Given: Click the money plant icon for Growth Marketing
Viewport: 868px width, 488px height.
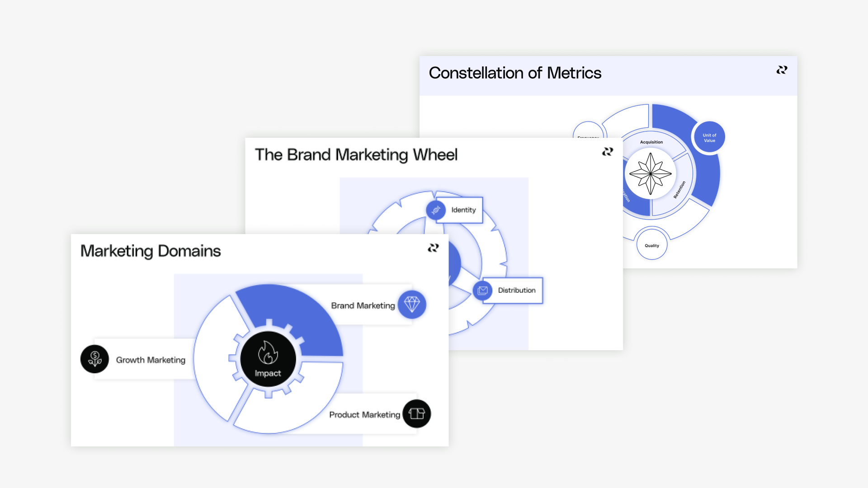Looking at the screenshot, I should 94,359.
